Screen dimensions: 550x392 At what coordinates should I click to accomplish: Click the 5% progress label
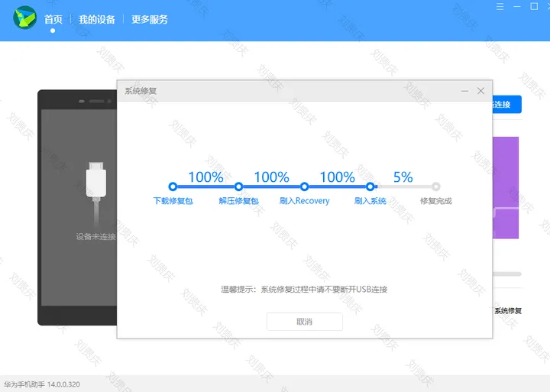(x=403, y=177)
